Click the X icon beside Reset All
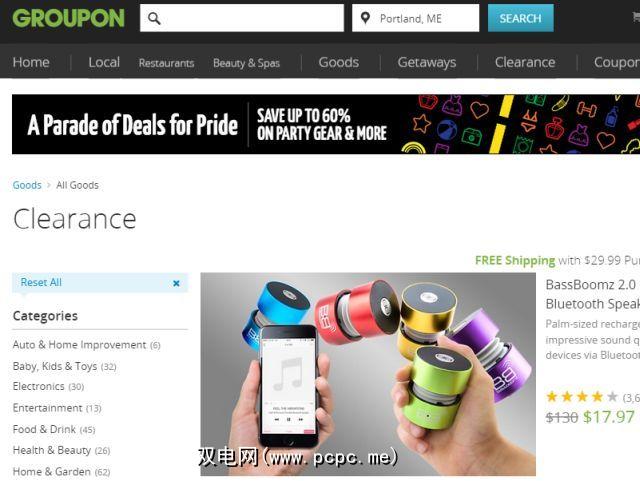This screenshot has width=640, height=481. 176,283
